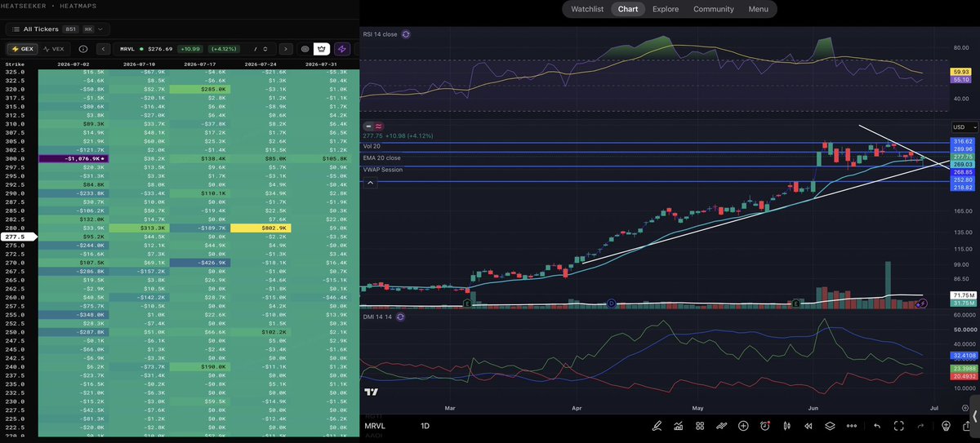This screenshot has width=980, height=443.
Task: Change chart type with candlestick icon
Action: pos(787,426)
